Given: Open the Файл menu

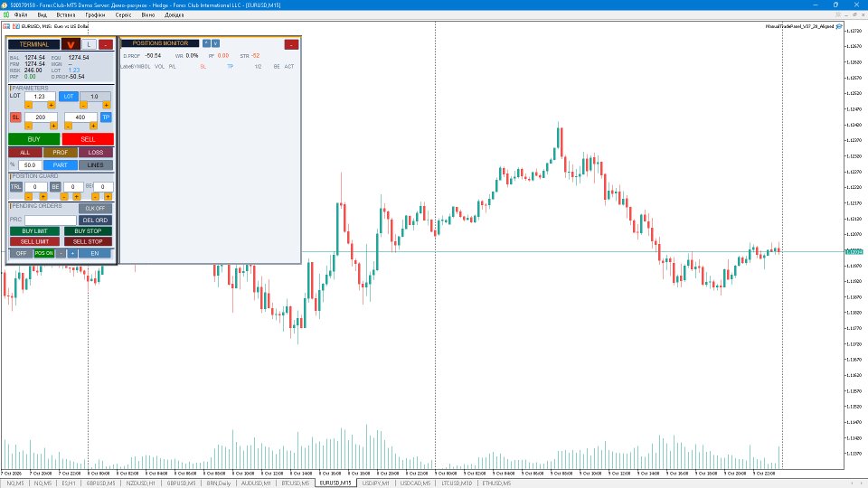Looking at the screenshot, I should tap(21, 15).
